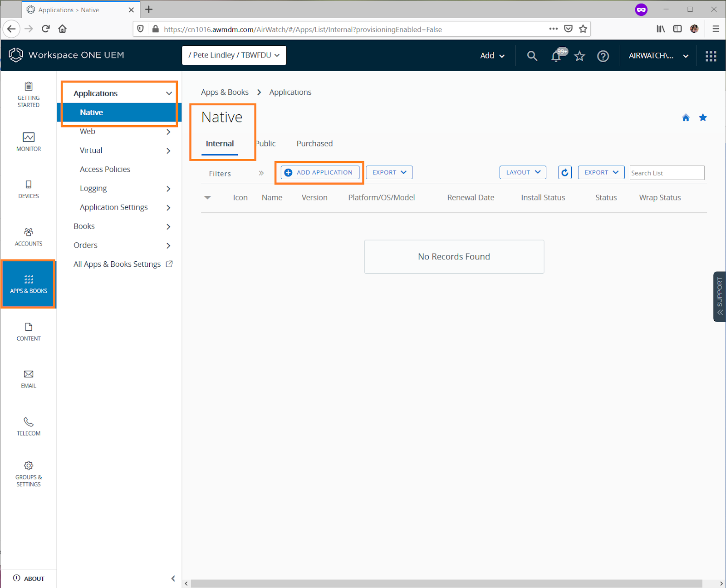Click the Workspace ONE UEM logo
This screenshot has height=588, width=726.
pos(66,55)
